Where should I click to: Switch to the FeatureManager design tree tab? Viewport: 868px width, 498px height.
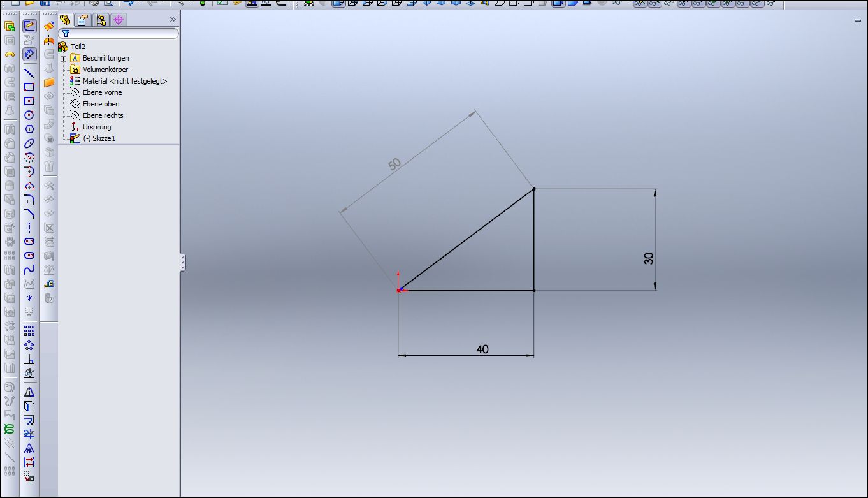tap(65, 20)
